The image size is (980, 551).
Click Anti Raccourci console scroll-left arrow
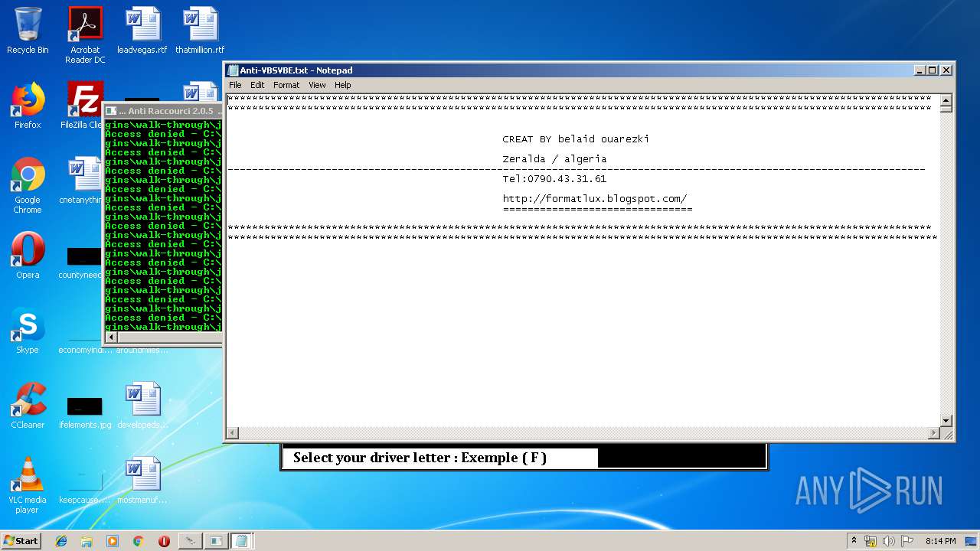click(x=111, y=337)
